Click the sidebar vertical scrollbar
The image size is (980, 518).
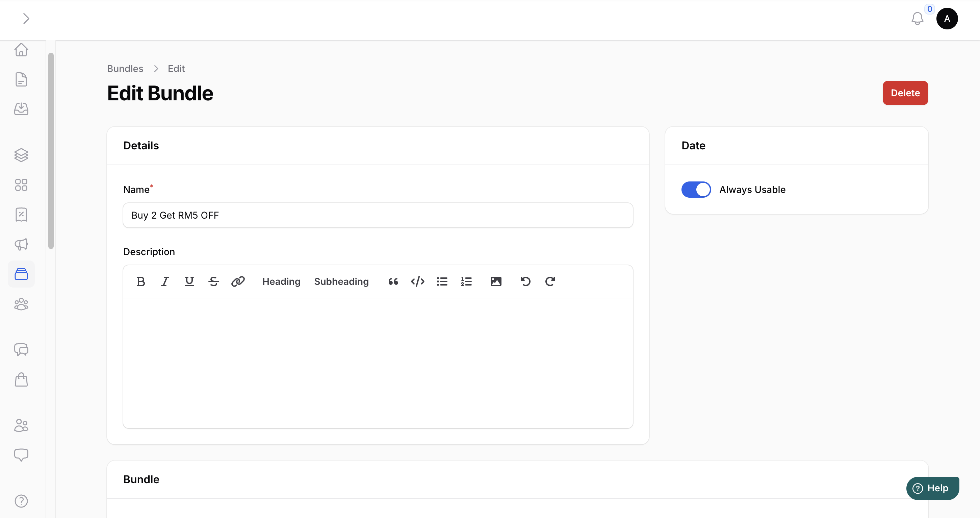pos(51,151)
